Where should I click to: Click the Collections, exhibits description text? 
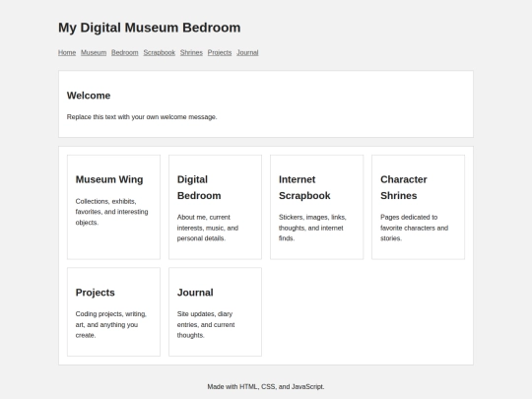(x=111, y=212)
